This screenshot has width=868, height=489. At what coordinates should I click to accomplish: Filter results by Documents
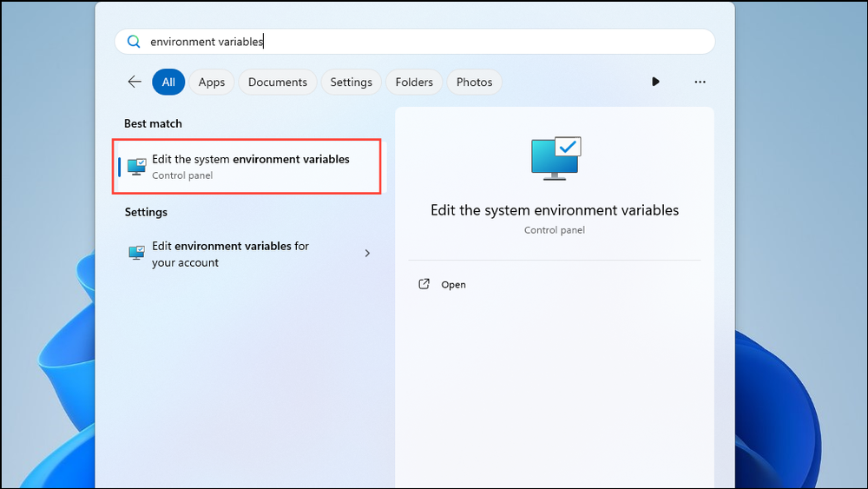click(278, 82)
